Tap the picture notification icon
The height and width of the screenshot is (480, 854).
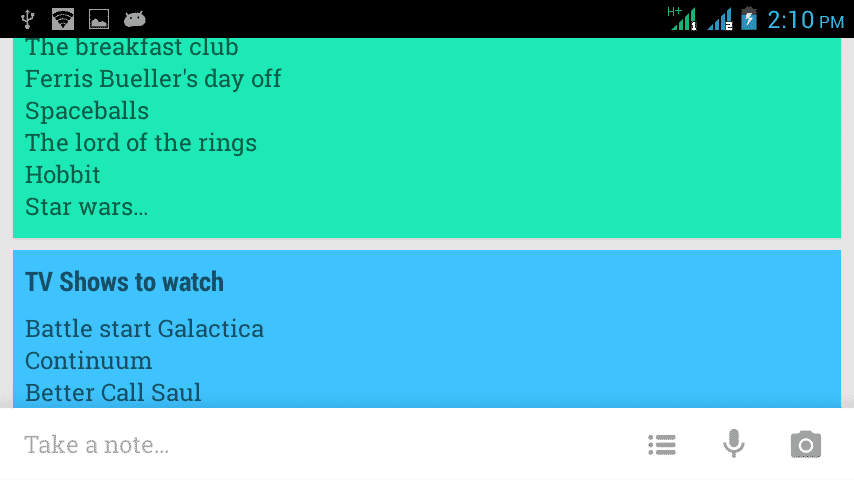[99, 19]
